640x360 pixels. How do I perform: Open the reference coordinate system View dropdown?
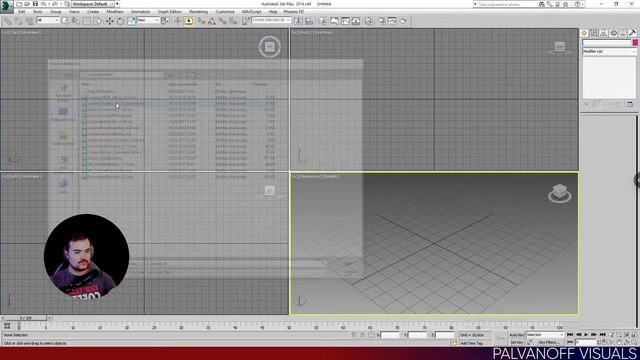(x=148, y=20)
